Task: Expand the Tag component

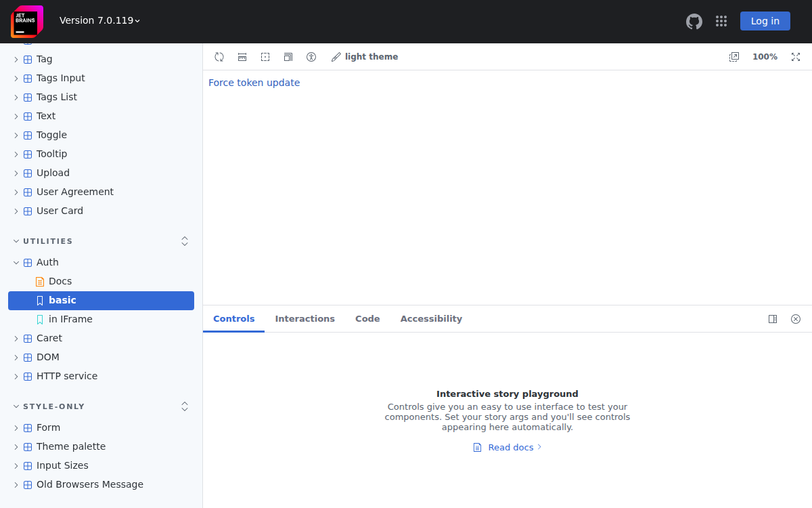Action: click(101, 59)
